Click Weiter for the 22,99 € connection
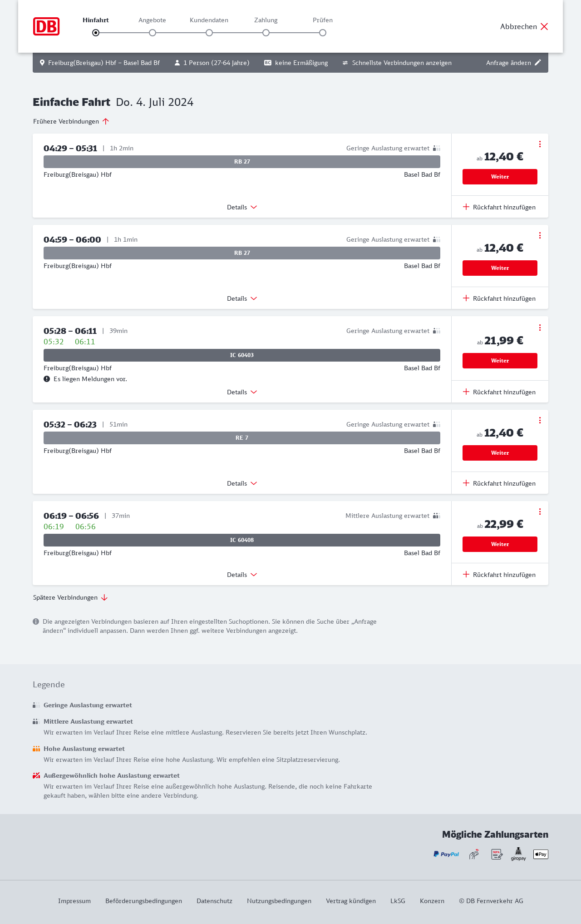 click(500, 544)
